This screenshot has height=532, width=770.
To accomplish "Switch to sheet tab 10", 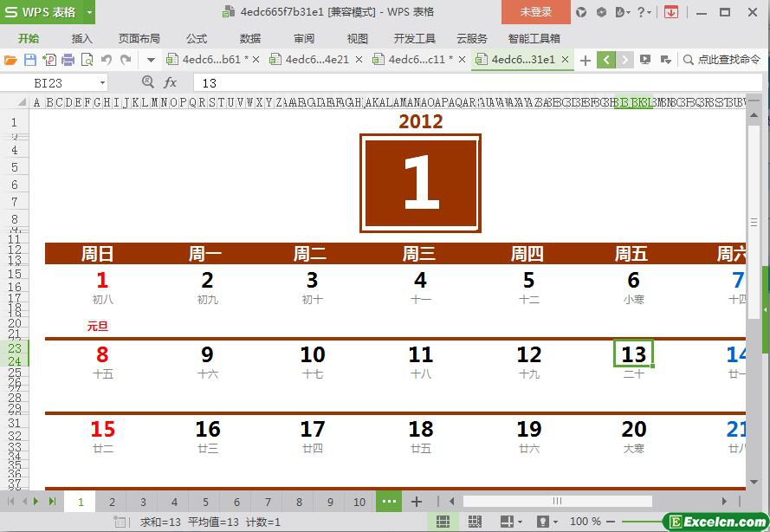I will [359, 502].
